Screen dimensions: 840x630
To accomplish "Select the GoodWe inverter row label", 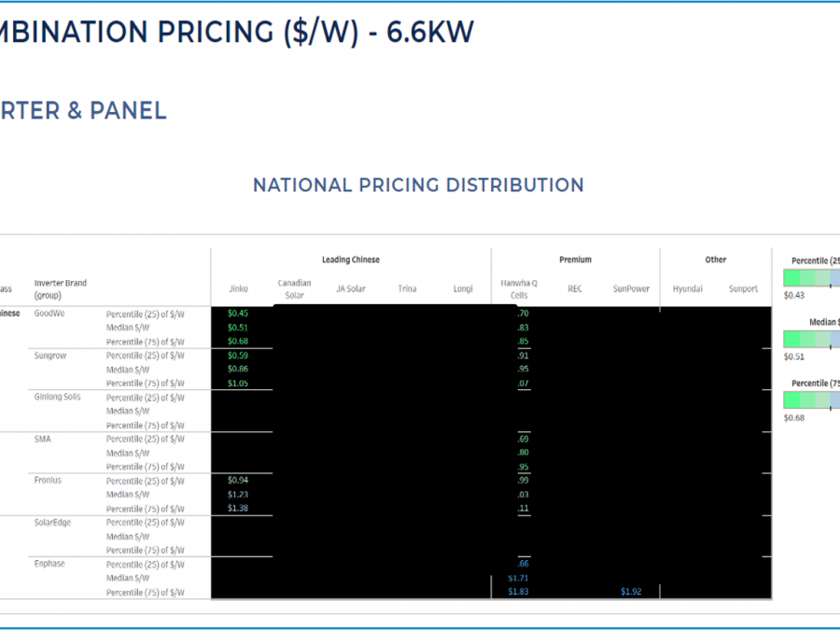I will (x=49, y=314).
